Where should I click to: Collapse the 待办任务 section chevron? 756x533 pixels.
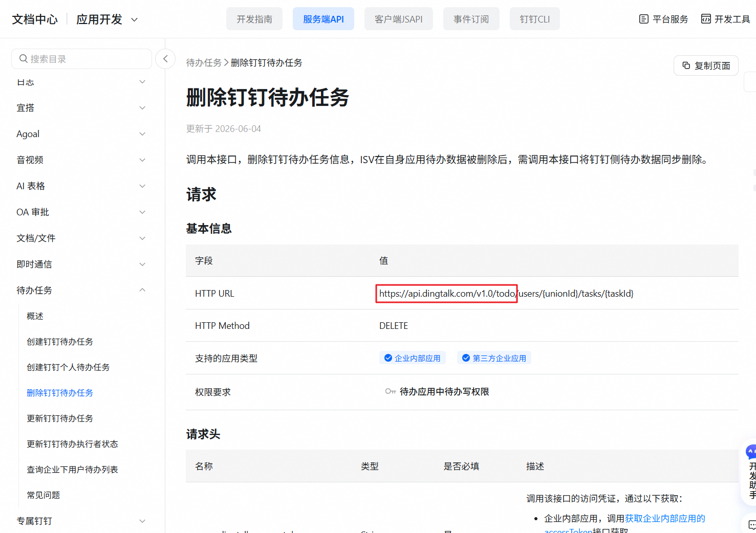[x=142, y=290]
